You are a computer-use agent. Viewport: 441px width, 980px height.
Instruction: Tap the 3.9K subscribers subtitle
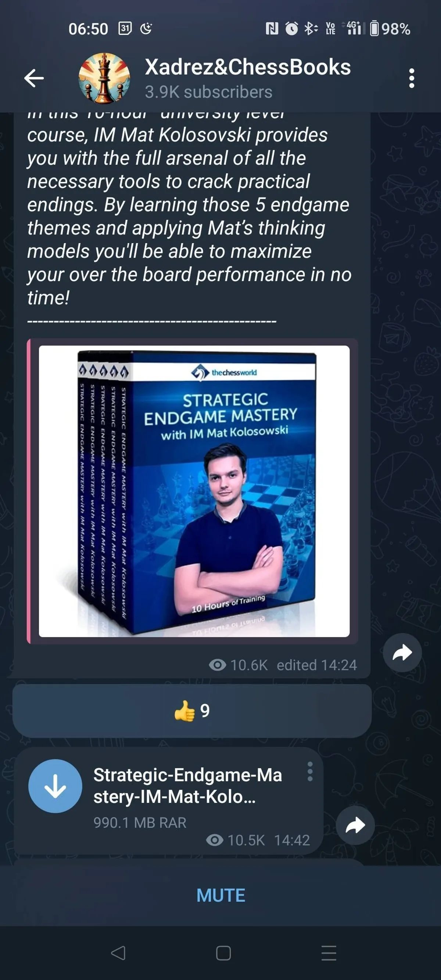point(208,92)
